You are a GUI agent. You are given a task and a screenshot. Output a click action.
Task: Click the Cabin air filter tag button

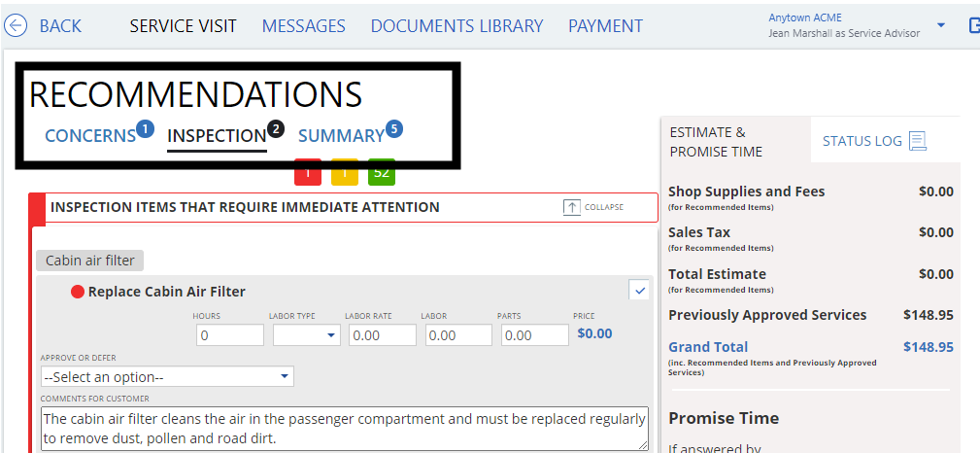(x=90, y=261)
